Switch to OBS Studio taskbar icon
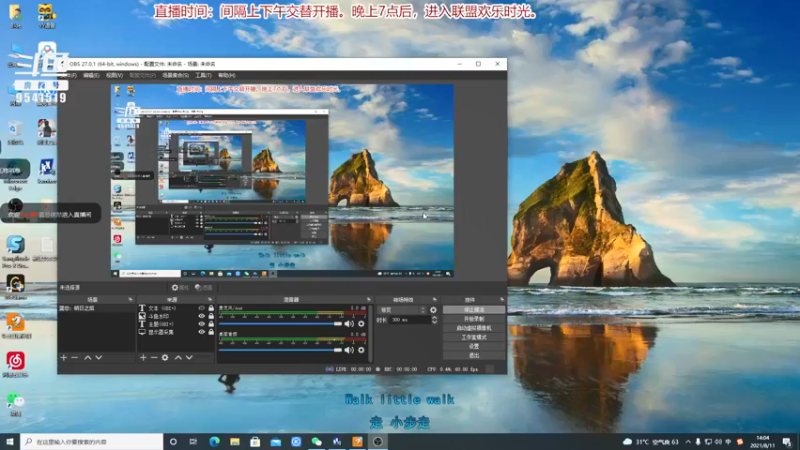Screen dimensions: 800x450 (x=378, y=441)
